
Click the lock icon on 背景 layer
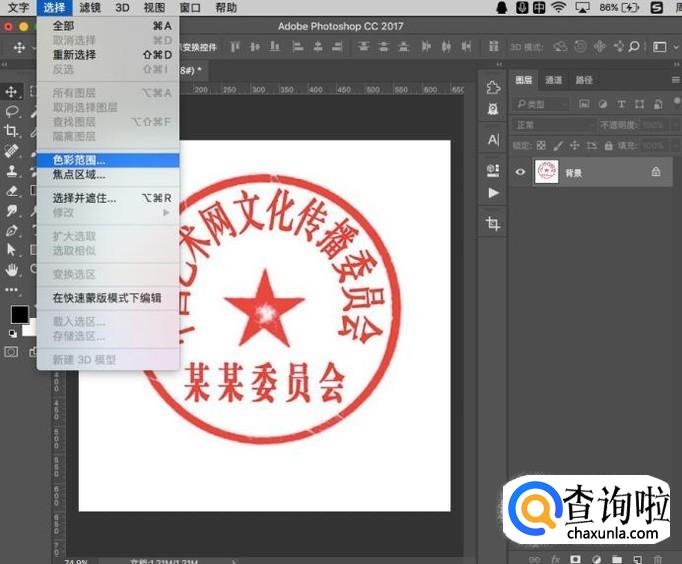pyautogui.click(x=656, y=172)
